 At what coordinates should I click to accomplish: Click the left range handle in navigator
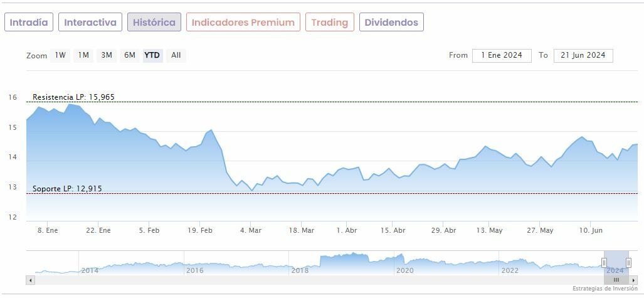coord(604,262)
